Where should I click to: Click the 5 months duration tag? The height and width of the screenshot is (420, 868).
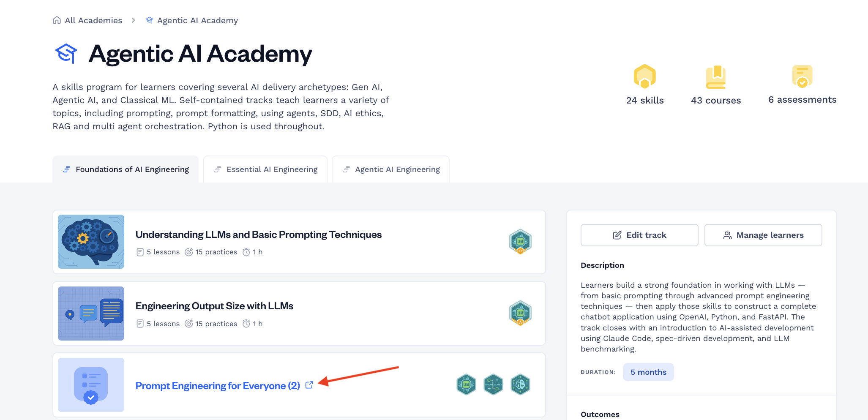648,372
